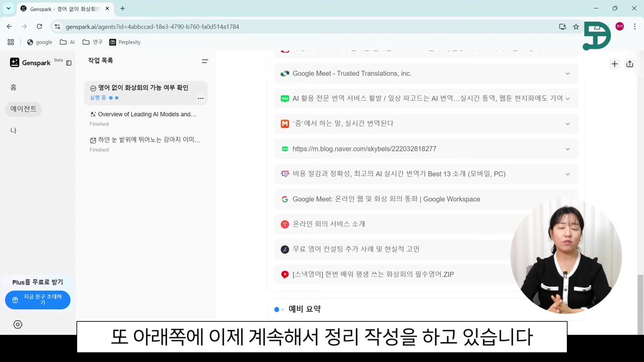Screen dimensions: 644x362
Task: Click the 지금 친구 초대하기 button
Action: (x=38, y=300)
